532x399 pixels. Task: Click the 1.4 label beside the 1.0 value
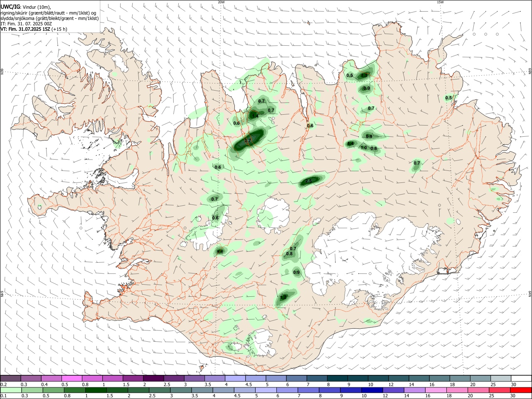pos(350,144)
